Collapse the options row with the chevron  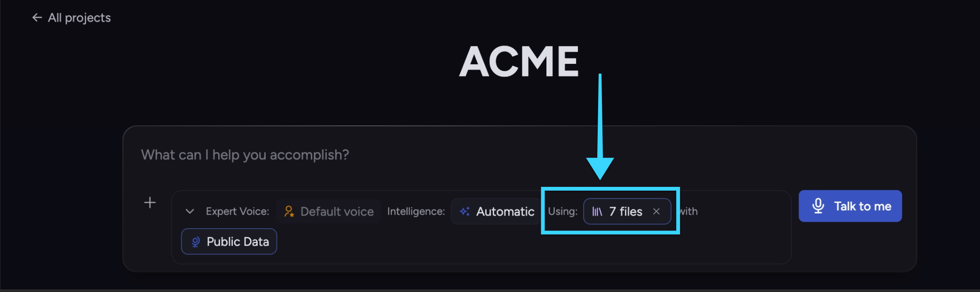coord(190,211)
